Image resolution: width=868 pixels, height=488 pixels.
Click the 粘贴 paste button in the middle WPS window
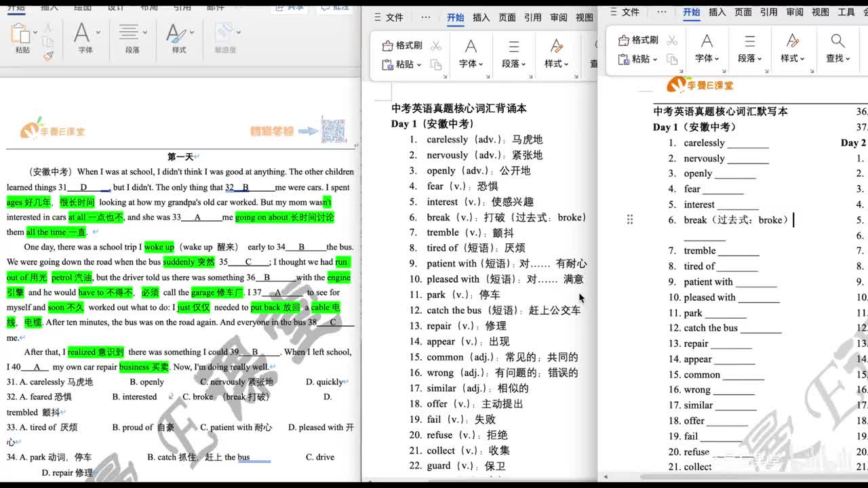(398, 64)
